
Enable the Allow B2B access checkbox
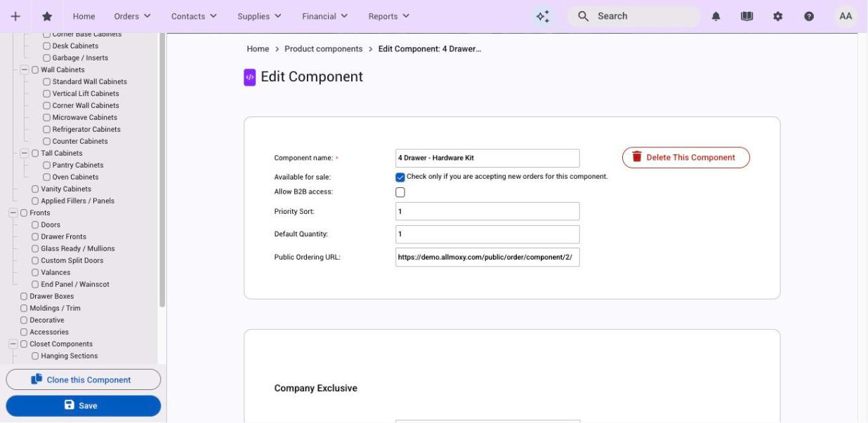pyautogui.click(x=400, y=192)
